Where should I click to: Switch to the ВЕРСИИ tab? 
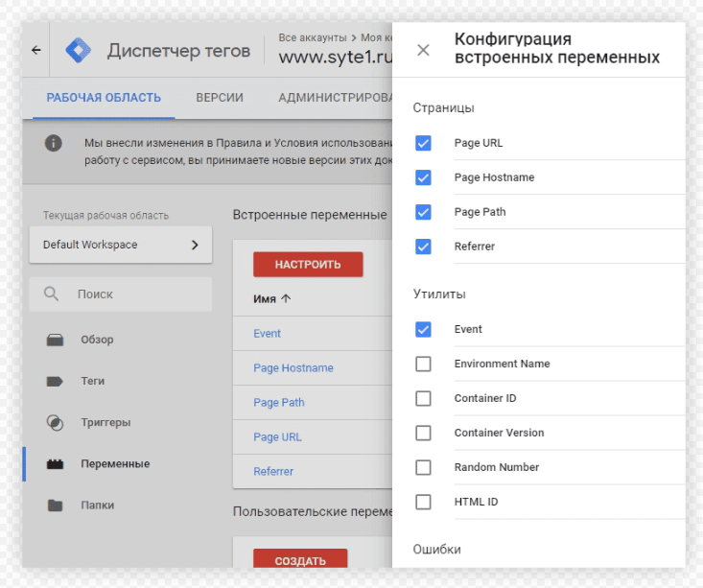click(x=220, y=98)
